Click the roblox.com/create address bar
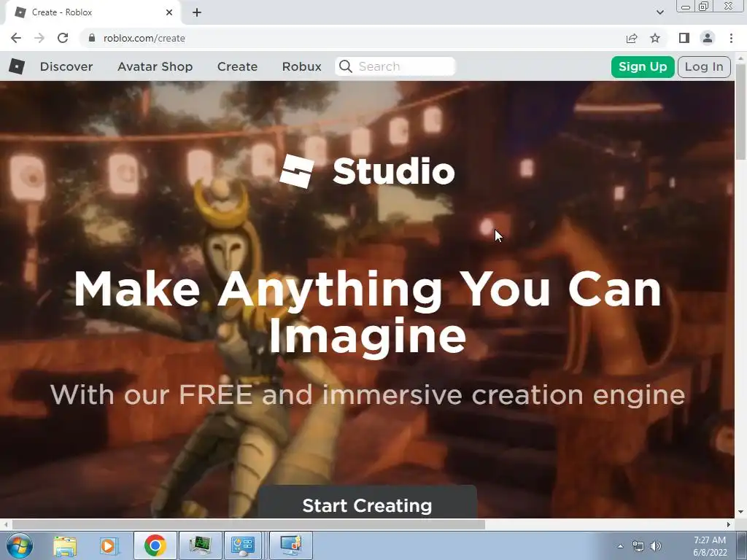The height and width of the screenshot is (560, 747). click(352, 38)
